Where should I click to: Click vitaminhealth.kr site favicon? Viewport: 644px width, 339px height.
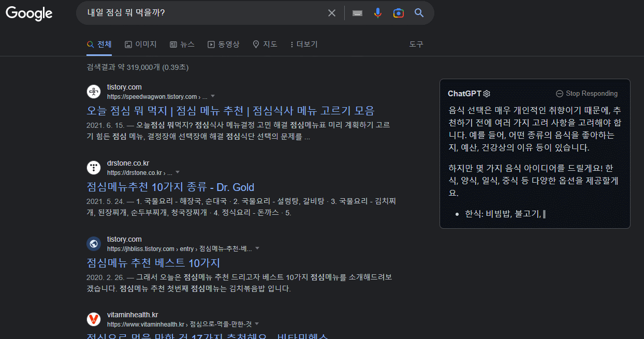pos(93,319)
